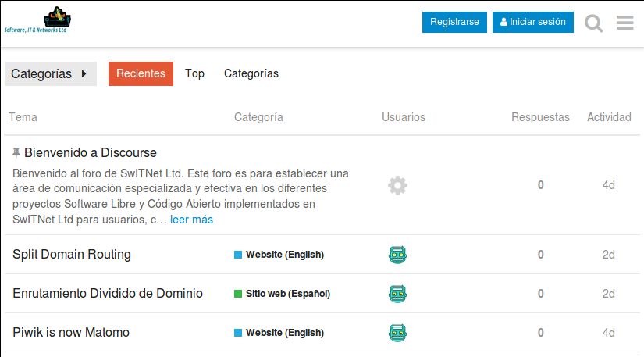The height and width of the screenshot is (357, 644).
Task: Click the 4d activity on the Piwik is now Matomo row
Action: click(609, 333)
